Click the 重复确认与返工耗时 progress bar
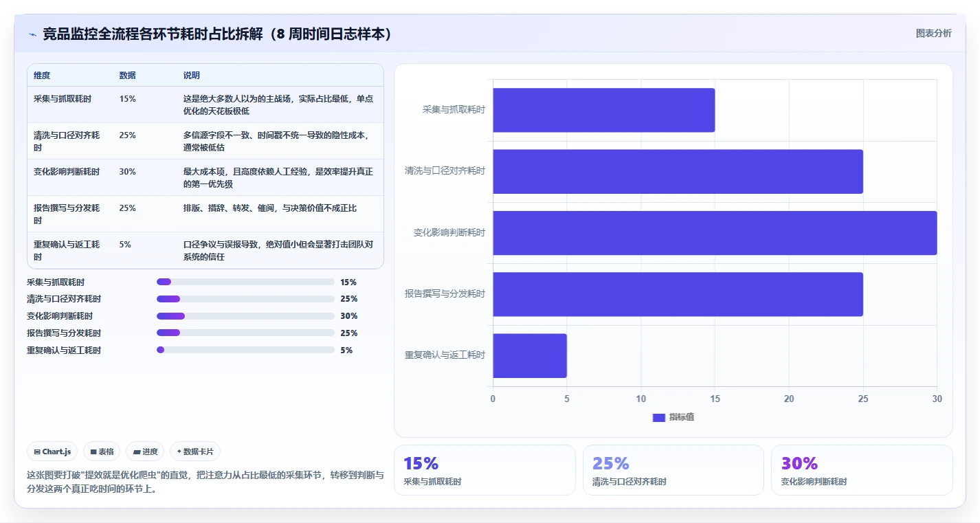The width and height of the screenshot is (980, 523). tap(245, 350)
